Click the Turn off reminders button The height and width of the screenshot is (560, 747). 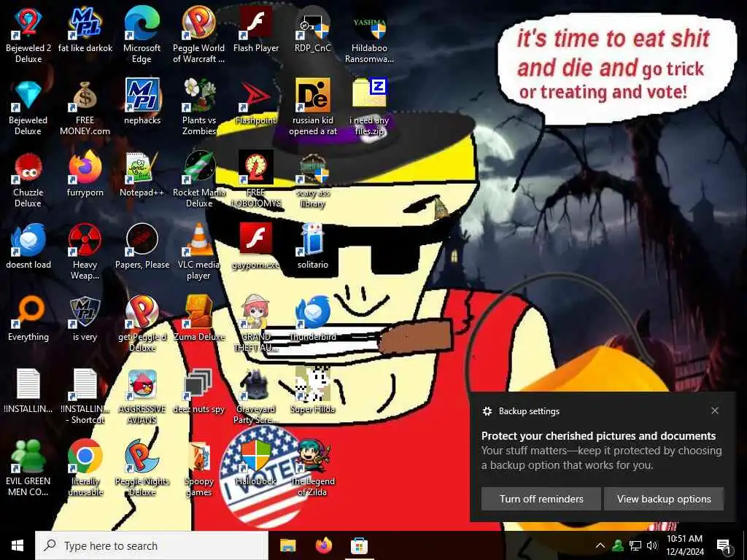(x=541, y=499)
